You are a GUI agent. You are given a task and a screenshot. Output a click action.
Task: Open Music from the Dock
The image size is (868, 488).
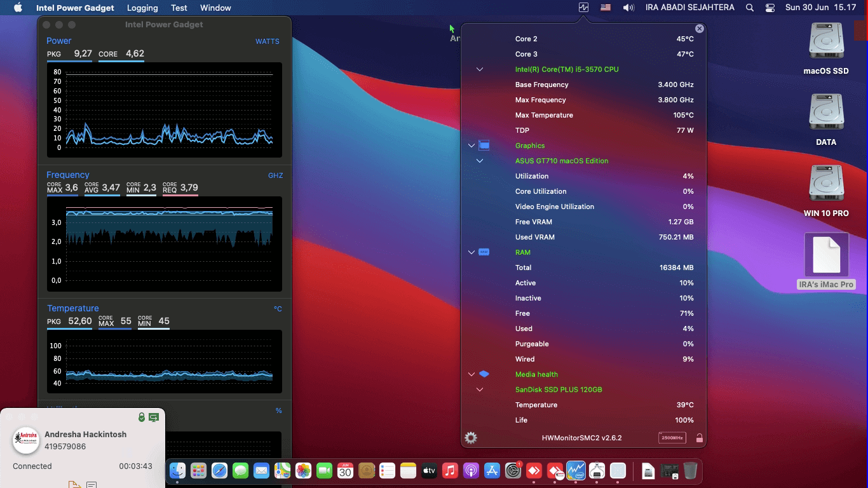click(x=450, y=471)
